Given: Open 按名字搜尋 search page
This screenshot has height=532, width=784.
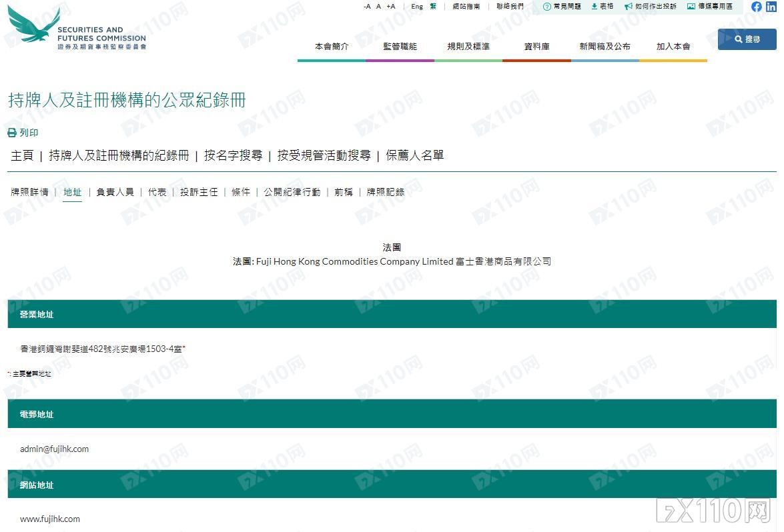Looking at the screenshot, I should pos(232,155).
